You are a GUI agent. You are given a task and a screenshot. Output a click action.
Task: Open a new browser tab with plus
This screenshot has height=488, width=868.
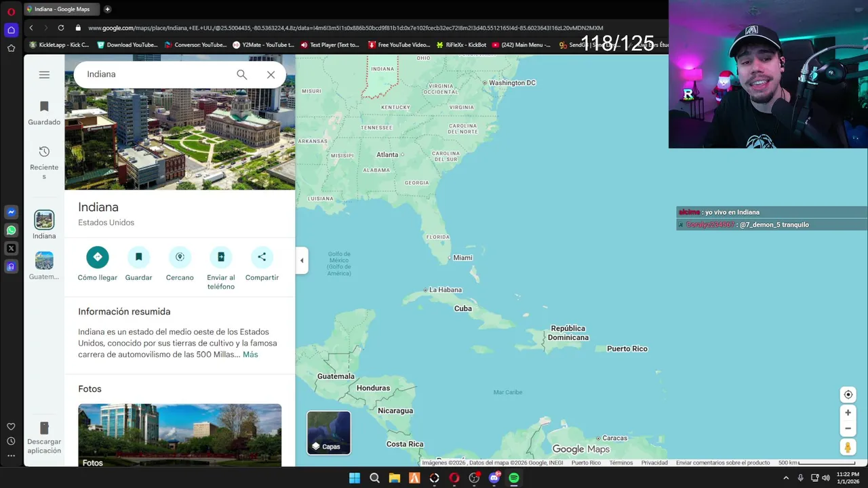tap(107, 9)
